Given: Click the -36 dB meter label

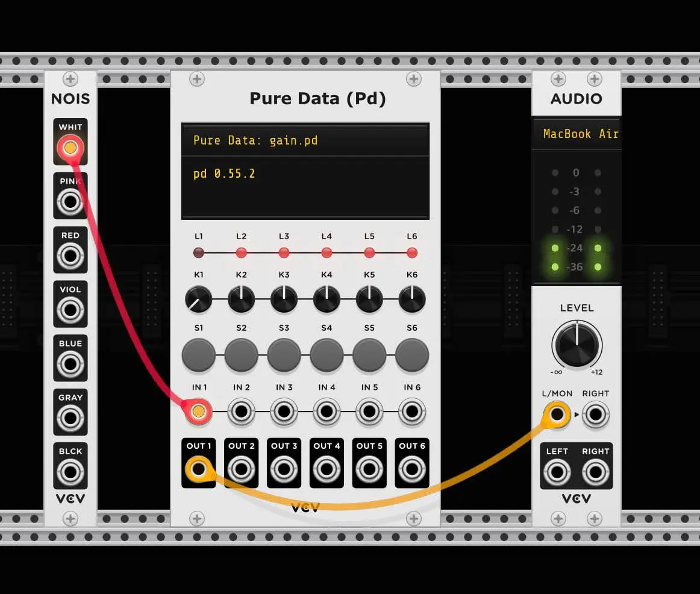Looking at the screenshot, I should click(575, 267).
